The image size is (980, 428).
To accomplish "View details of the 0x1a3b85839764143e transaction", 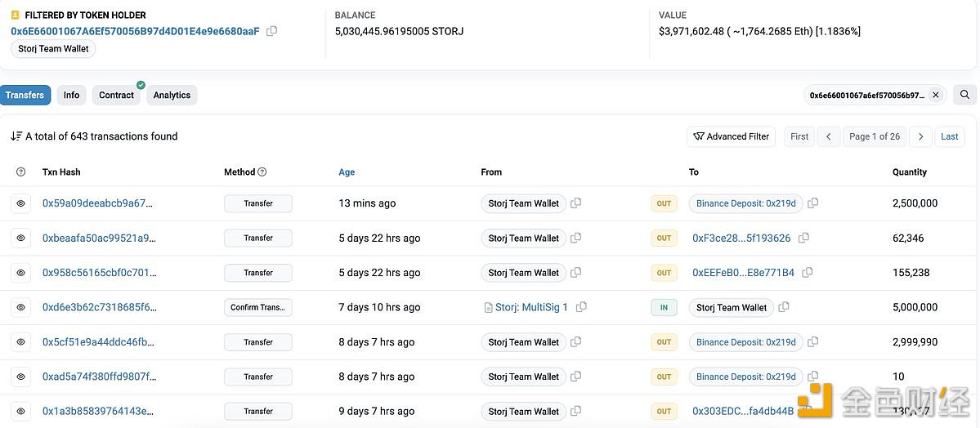I will tap(20, 412).
